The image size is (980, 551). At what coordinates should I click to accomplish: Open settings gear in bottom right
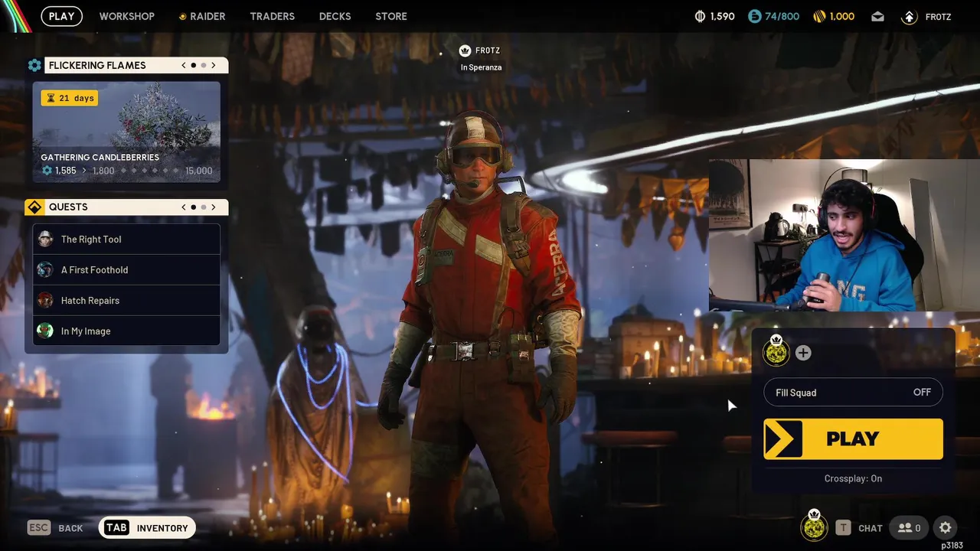946,527
